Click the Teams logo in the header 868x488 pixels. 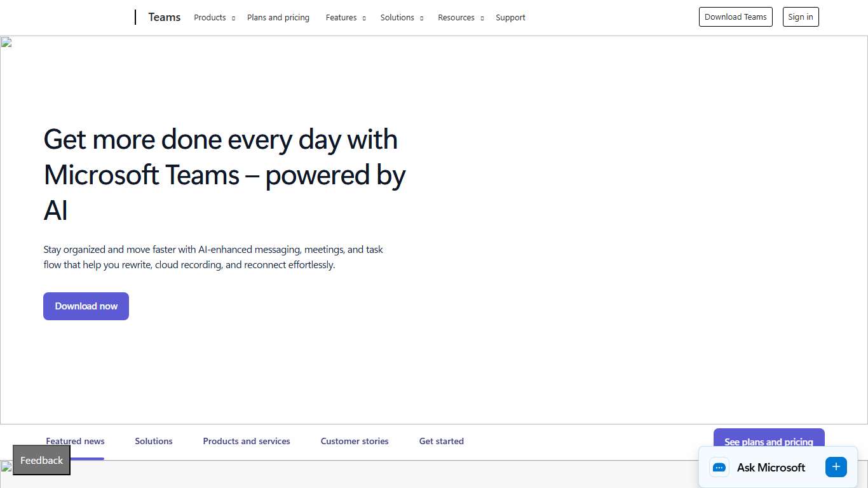pyautogui.click(x=164, y=17)
